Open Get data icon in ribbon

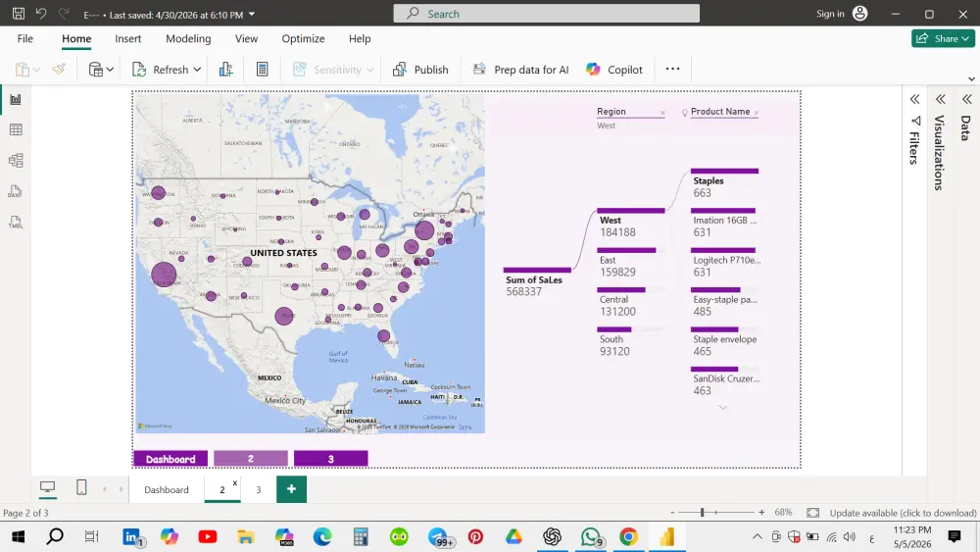pos(96,70)
